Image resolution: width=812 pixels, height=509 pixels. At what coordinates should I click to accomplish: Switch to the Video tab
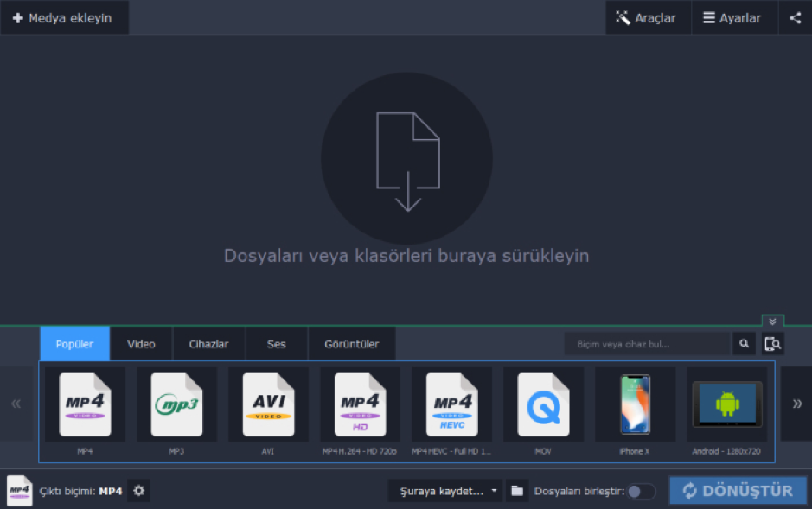click(141, 344)
